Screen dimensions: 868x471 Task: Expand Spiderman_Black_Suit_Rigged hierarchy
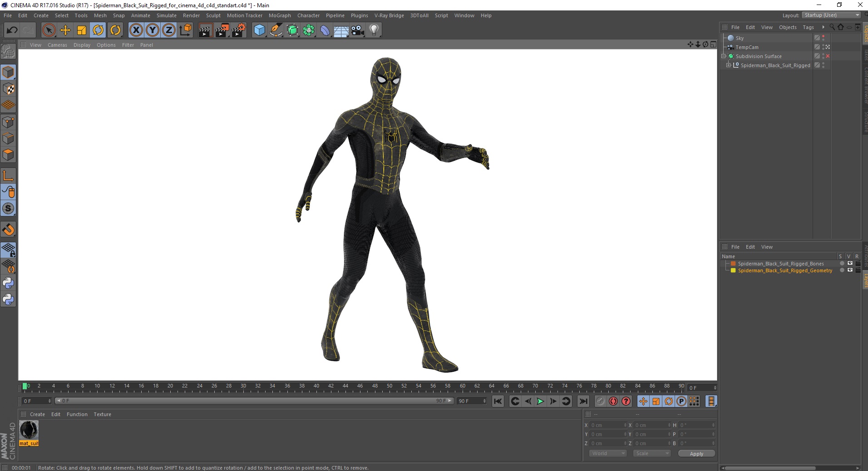[728, 65]
